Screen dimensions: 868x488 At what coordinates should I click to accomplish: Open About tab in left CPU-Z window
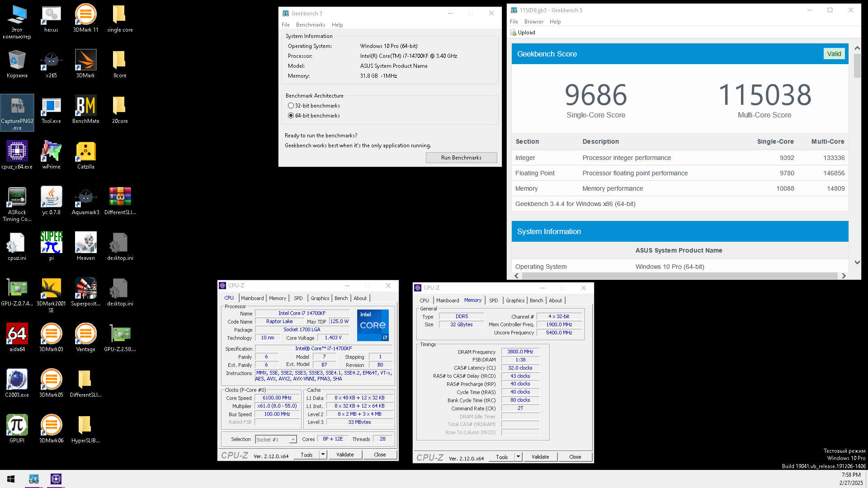point(360,298)
